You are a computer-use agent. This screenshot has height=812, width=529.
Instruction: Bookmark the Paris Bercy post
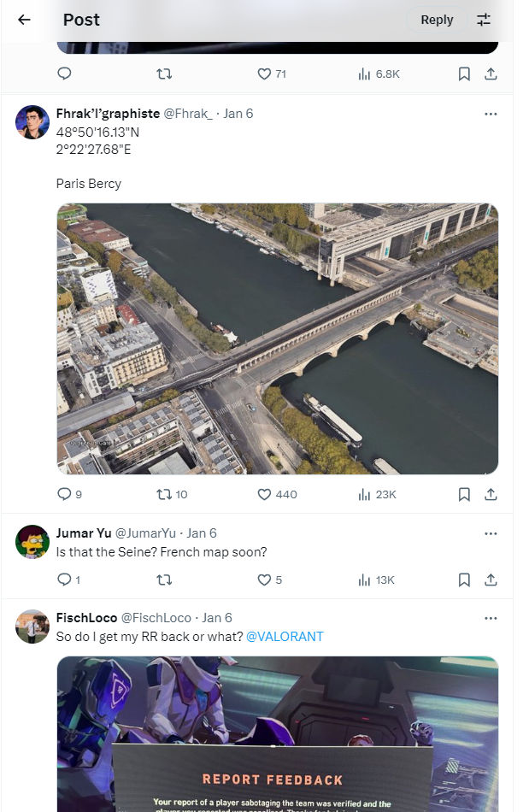tap(464, 494)
